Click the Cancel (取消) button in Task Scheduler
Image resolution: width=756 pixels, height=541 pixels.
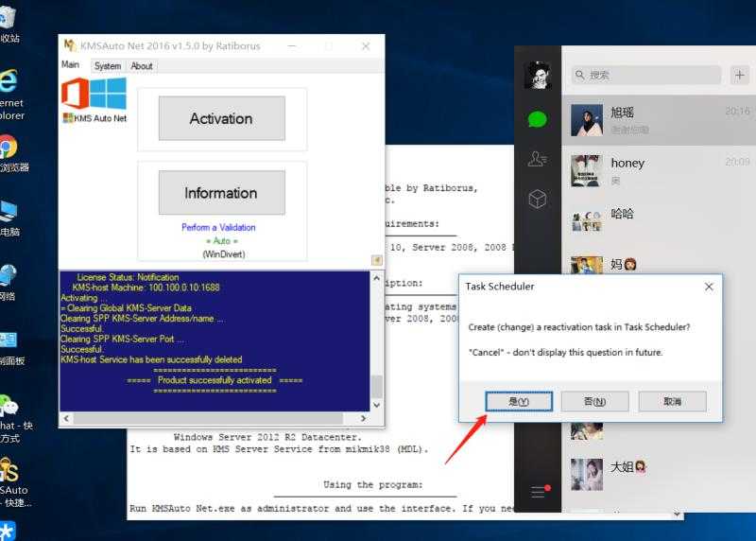pyautogui.click(x=672, y=402)
